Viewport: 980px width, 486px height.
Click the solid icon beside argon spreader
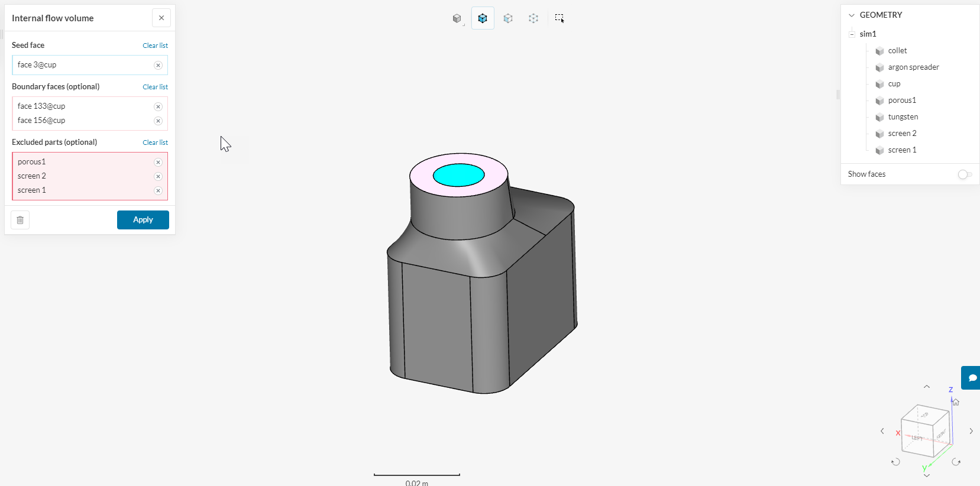879,67
